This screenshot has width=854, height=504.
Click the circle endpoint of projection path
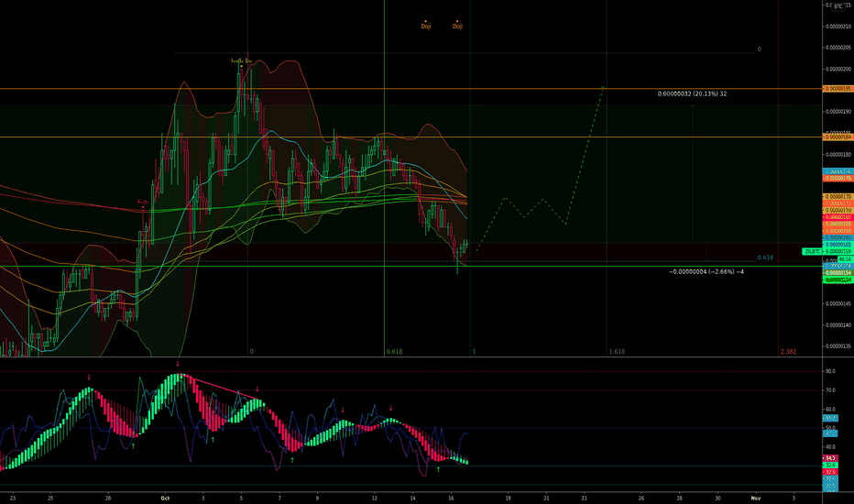(603, 87)
